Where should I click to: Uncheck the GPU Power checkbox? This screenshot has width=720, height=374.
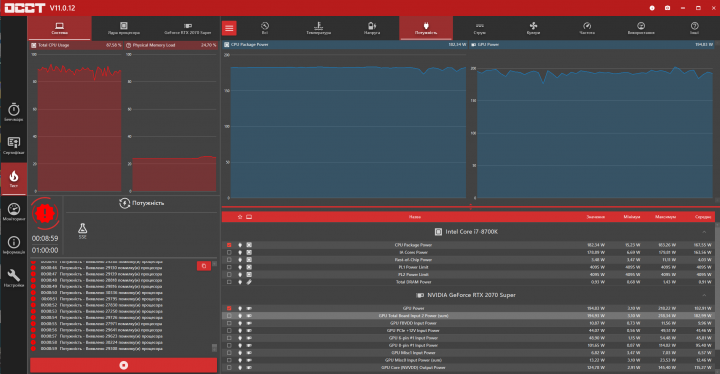click(229, 308)
